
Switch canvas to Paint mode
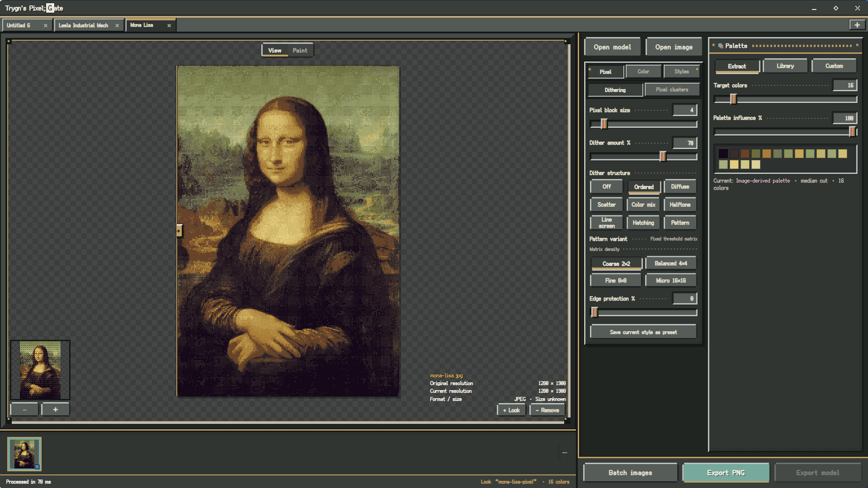[x=300, y=51]
